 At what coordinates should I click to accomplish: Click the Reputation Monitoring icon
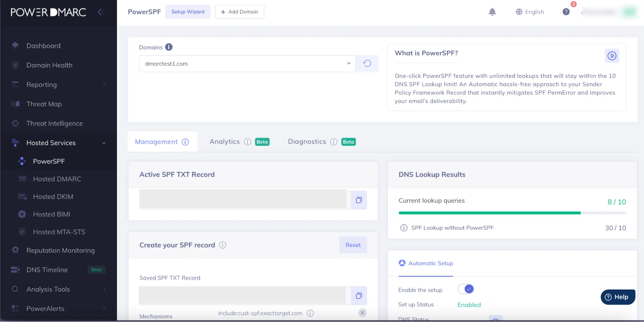tap(15, 250)
